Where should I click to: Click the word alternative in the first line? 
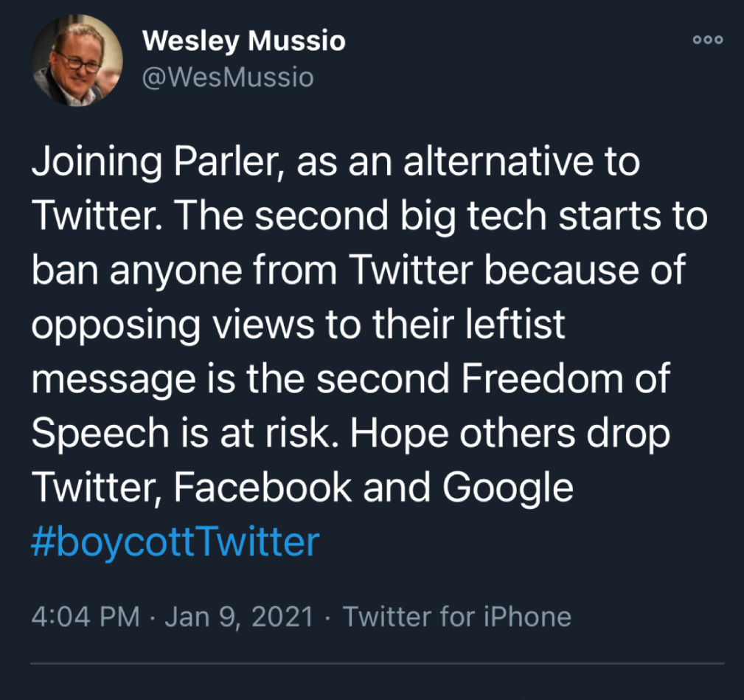tap(498, 162)
